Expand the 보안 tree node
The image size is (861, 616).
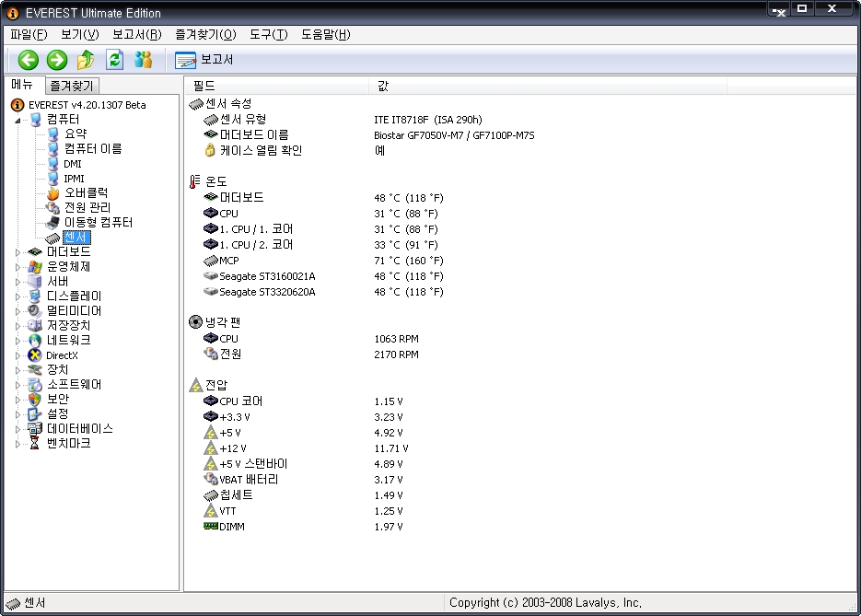[x=17, y=400]
